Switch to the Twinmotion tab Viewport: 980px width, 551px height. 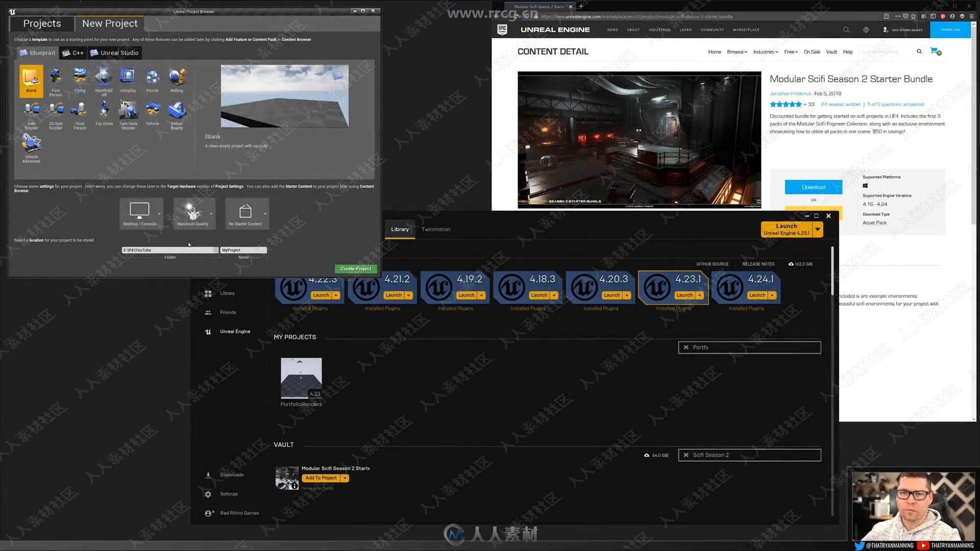(x=435, y=229)
